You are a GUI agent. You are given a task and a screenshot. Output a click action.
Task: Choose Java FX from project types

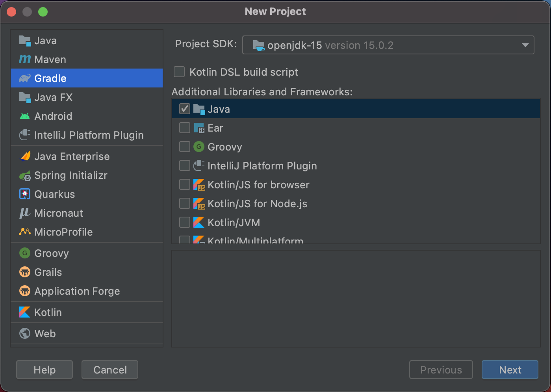(x=53, y=97)
